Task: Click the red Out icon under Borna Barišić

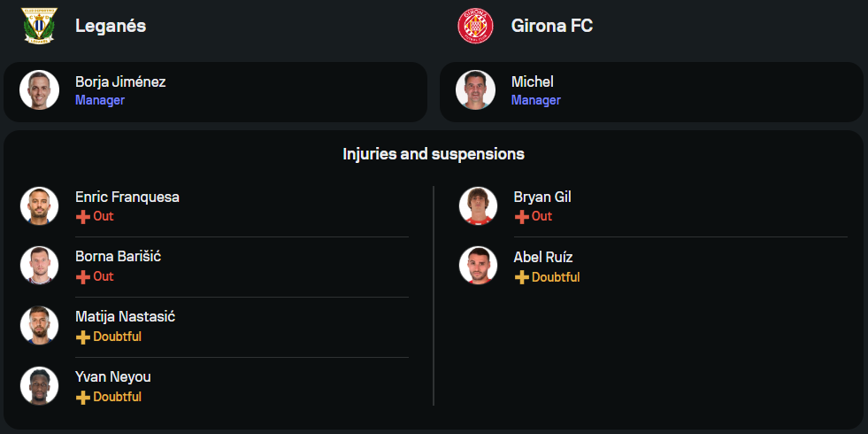Action: pos(83,277)
